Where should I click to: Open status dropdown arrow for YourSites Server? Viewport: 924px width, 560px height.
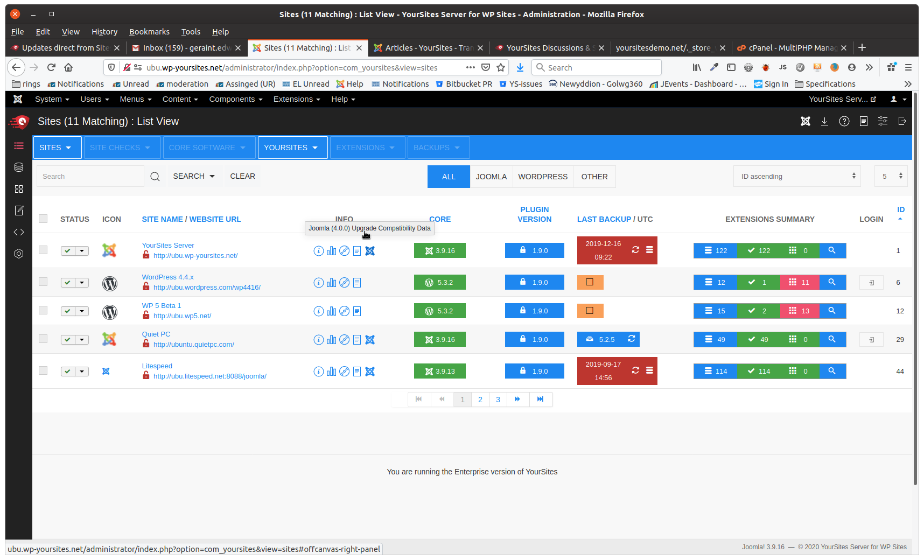[x=82, y=251]
